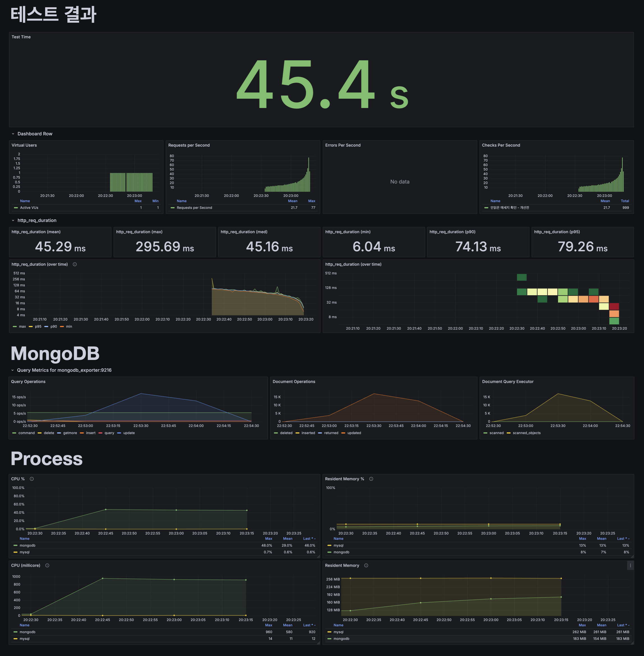Click the Test Time panel title

(21, 37)
